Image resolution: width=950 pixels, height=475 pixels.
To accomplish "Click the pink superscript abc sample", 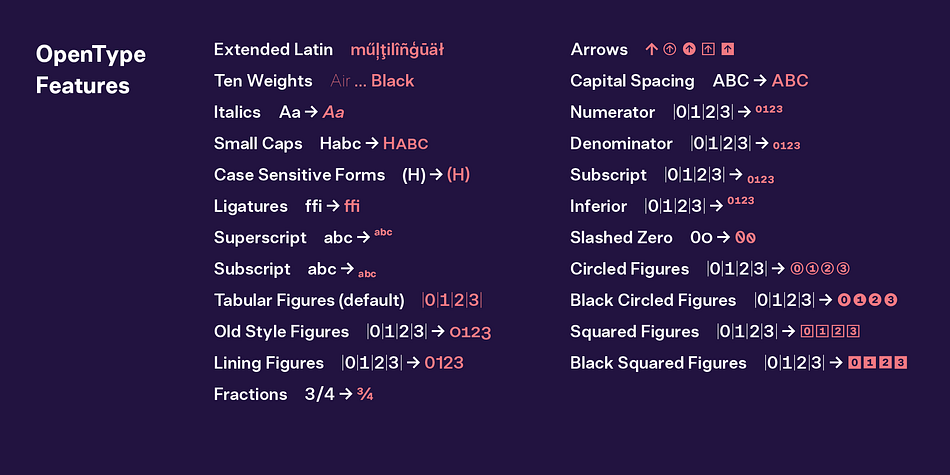I will point(383,233).
